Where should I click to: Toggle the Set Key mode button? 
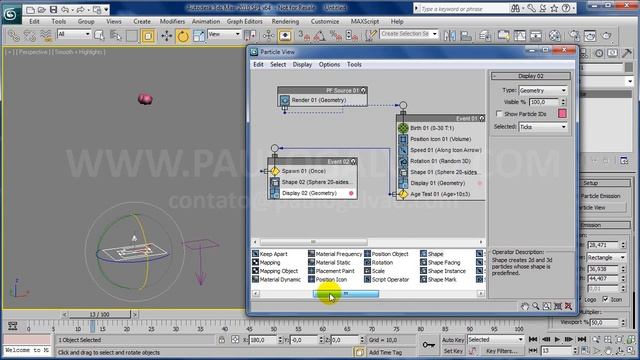pyautogui.click(x=453, y=351)
